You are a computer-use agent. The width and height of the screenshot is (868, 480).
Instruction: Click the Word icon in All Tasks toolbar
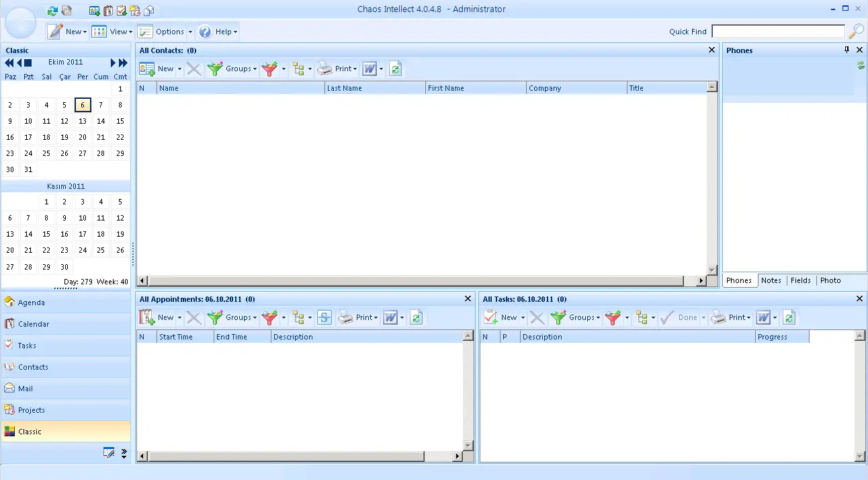[x=763, y=317]
